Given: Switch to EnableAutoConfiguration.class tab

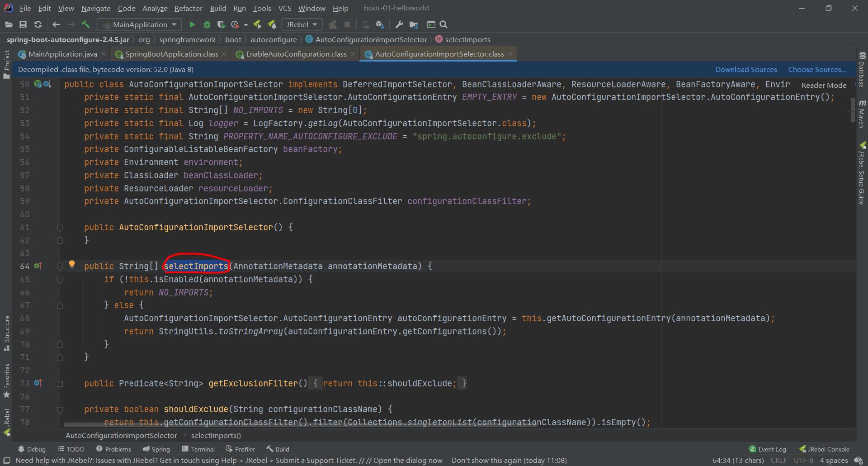Looking at the screenshot, I should tap(296, 54).
